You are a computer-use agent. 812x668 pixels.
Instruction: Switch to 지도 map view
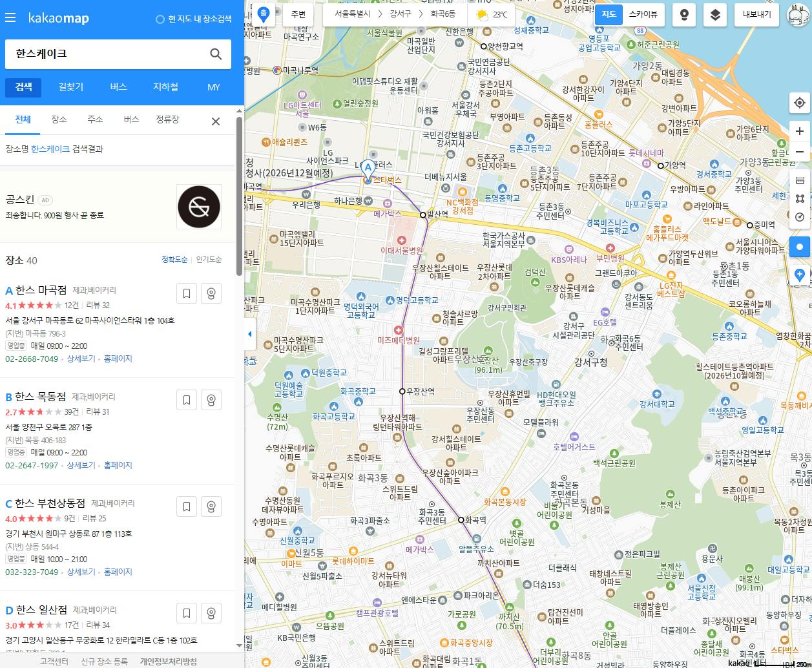[x=609, y=14]
